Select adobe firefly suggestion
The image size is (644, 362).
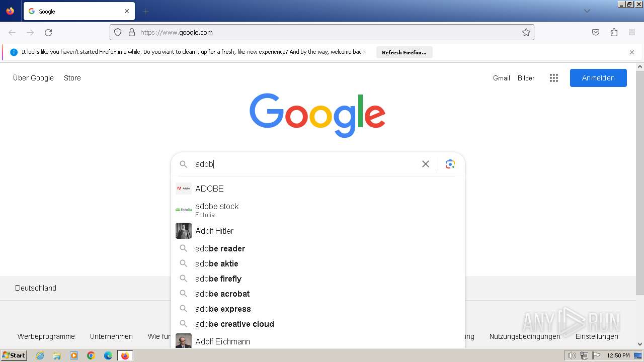tap(318, 279)
